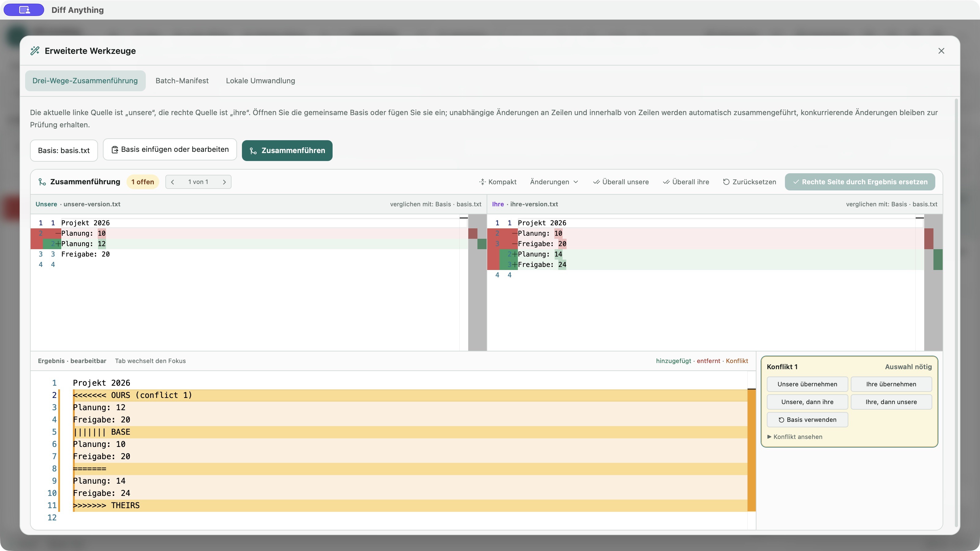Click 'Planung: 12' in the Unsere pane
980x551 pixels.
pos(84,244)
